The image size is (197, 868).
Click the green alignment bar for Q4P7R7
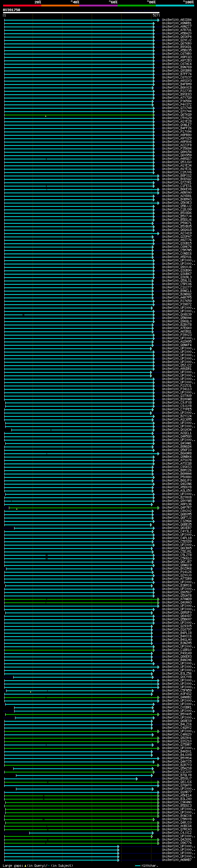[x=84, y=508]
